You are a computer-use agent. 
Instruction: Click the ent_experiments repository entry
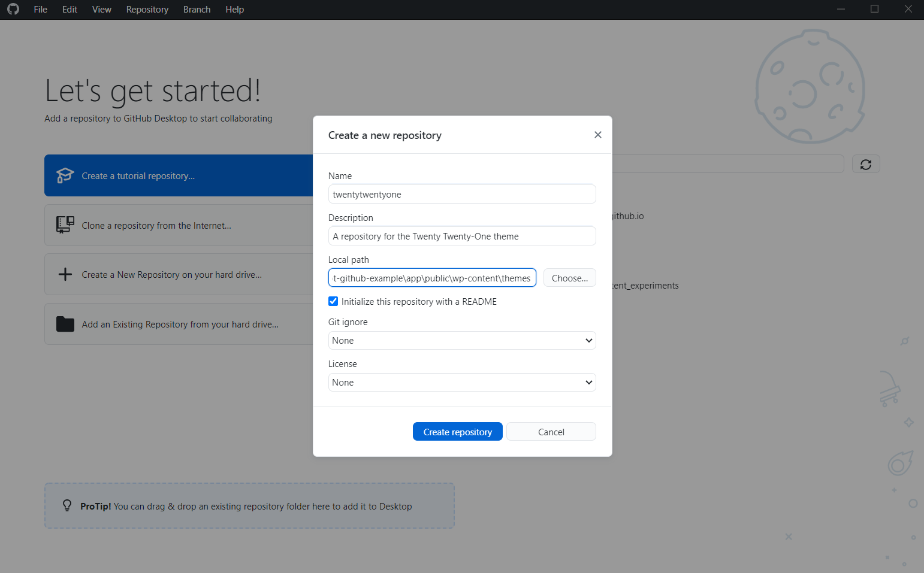[x=645, y=286]
